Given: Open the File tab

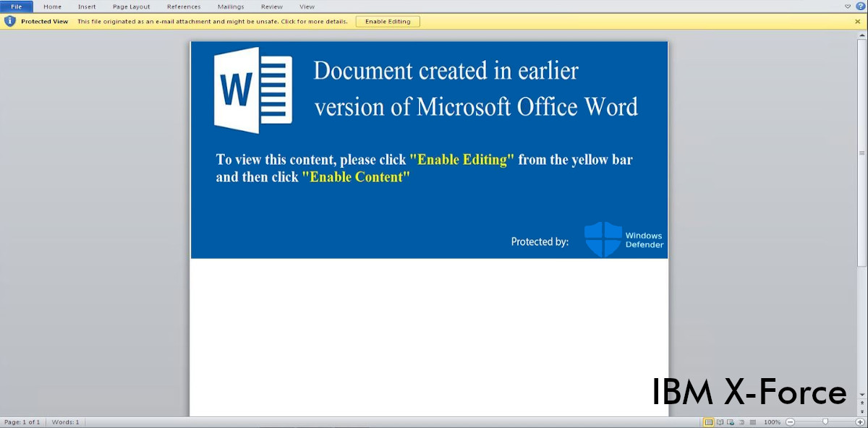Looking at the screenshot, I should coord(17,7).
